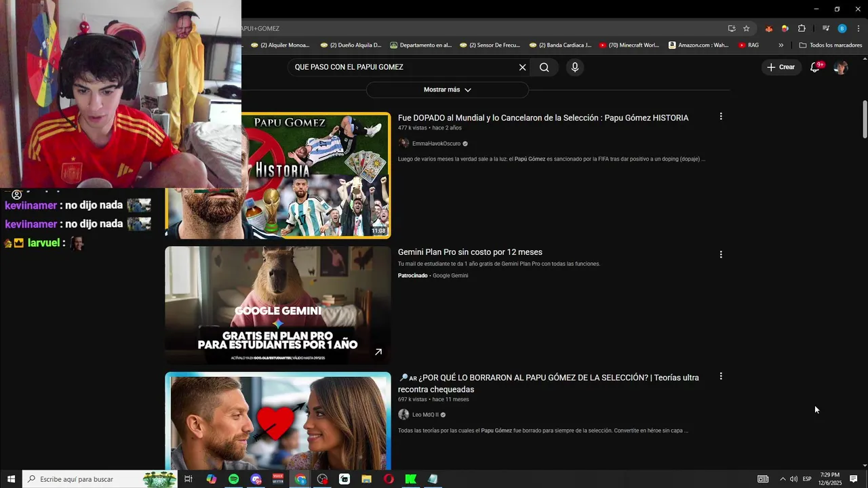Screen dimensions: 868x488
Task: Open Banda Cardiaca J... bookmark
Action: 560,45
